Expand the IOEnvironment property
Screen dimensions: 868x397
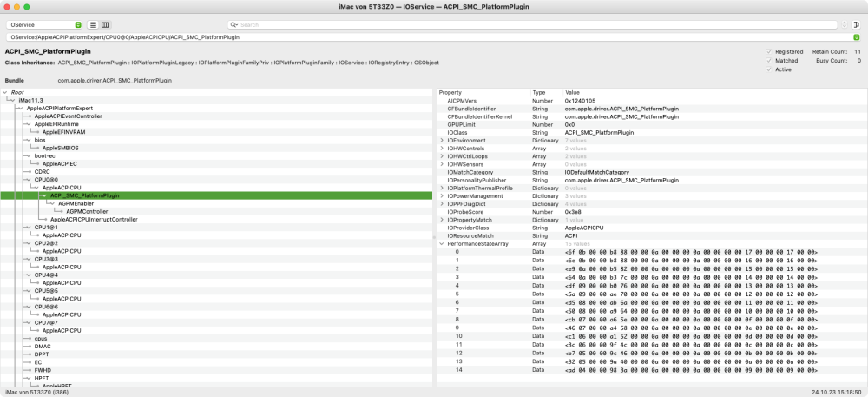pyautogui.click(x=442, y=141)
